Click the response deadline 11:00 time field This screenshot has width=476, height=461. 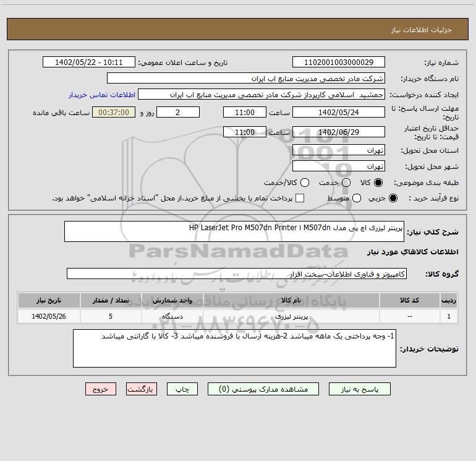click(x=245, y=112)
